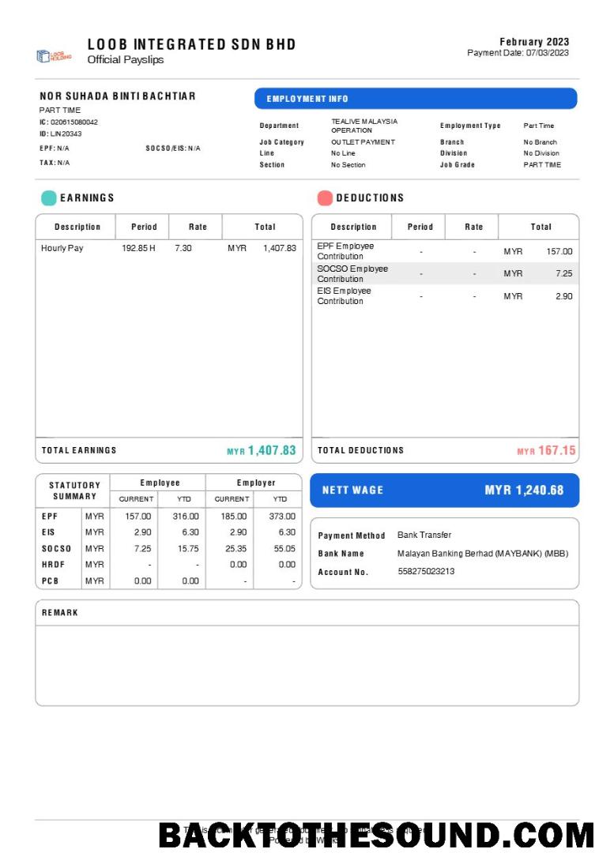Select the EIS Employee Contribution row
The width and height of the screenshot is (614, 868).
pyautogui.click(x=445, y=296)
